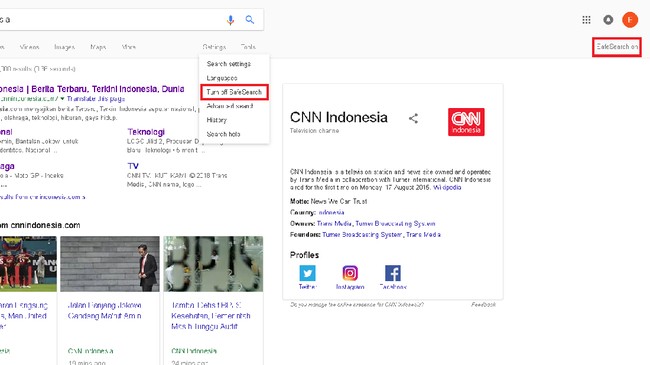Open the Instagram profile icon

(350, 273)
